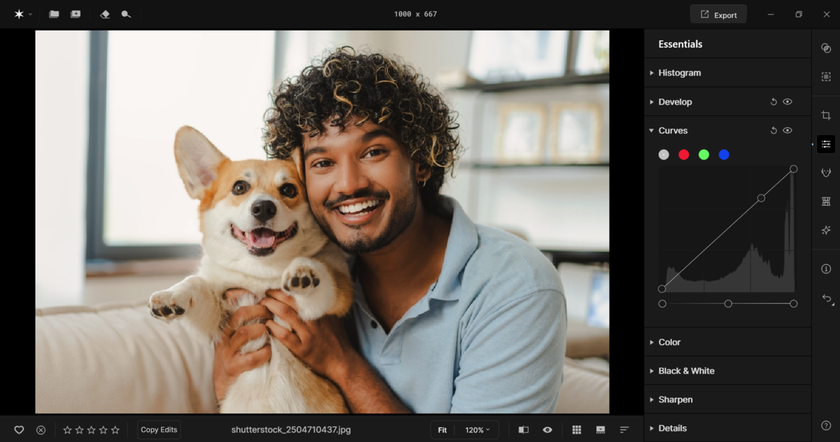
Task: Click the undo history arrow icon
Action: tap(826, 299)
